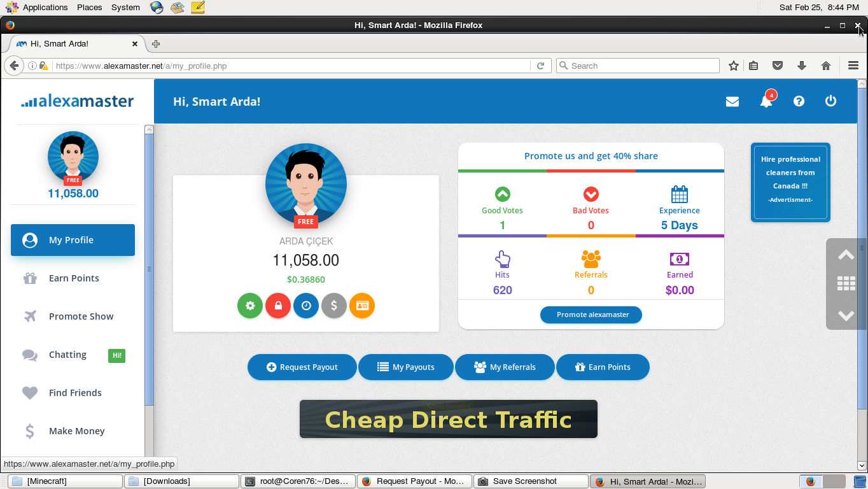
Task: Open Promote Show in sidebar
Action: [73, 316]
